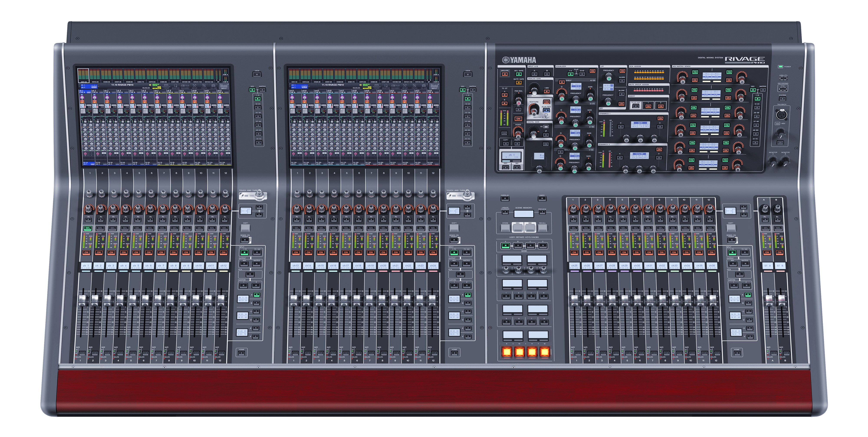Viewport: 868px width, 437px height.
Task: Select layer C on the left bay
Action: tap(256, 311)
